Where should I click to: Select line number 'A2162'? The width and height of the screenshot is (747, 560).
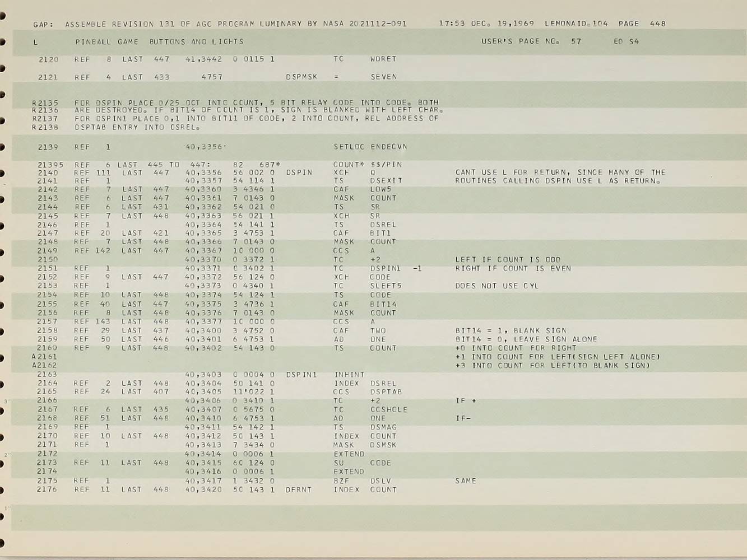pos(45,366)
